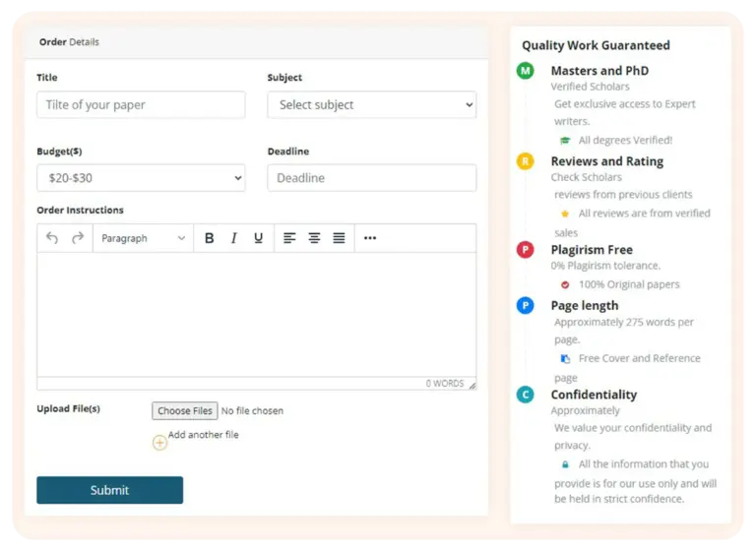The image size is (756, 551).
Task: Align text left in the editor
Action: [x=289, y=238]
